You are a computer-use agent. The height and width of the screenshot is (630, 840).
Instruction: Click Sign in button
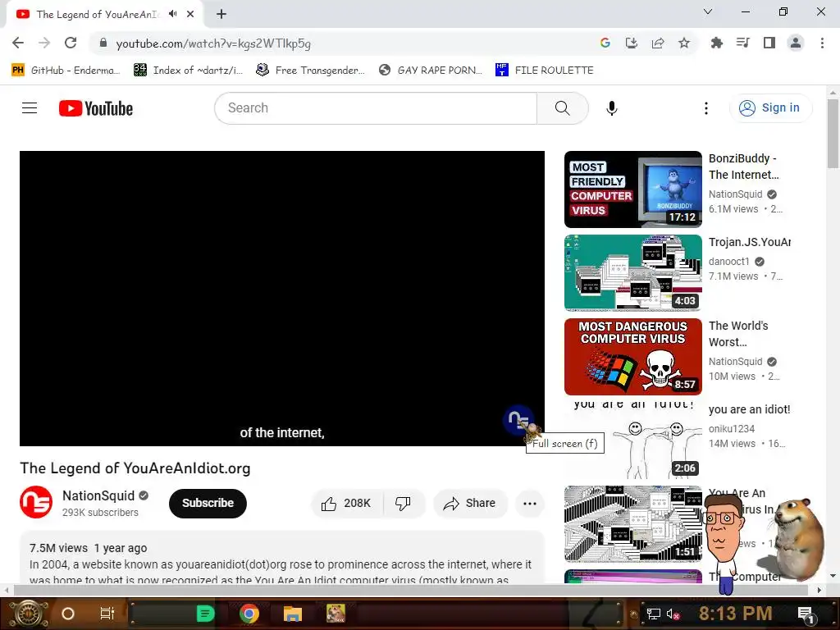[x=770, y=107]
